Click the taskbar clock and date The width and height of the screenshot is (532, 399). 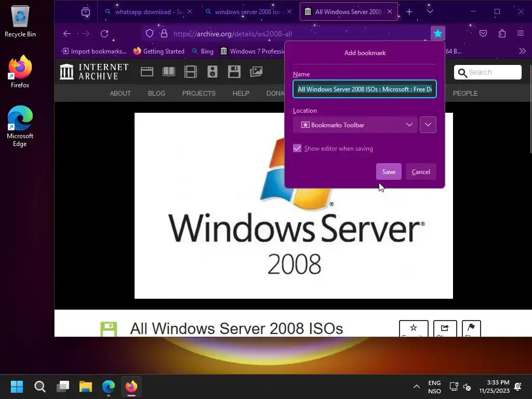pyautogui.click(x=495, y=387)
